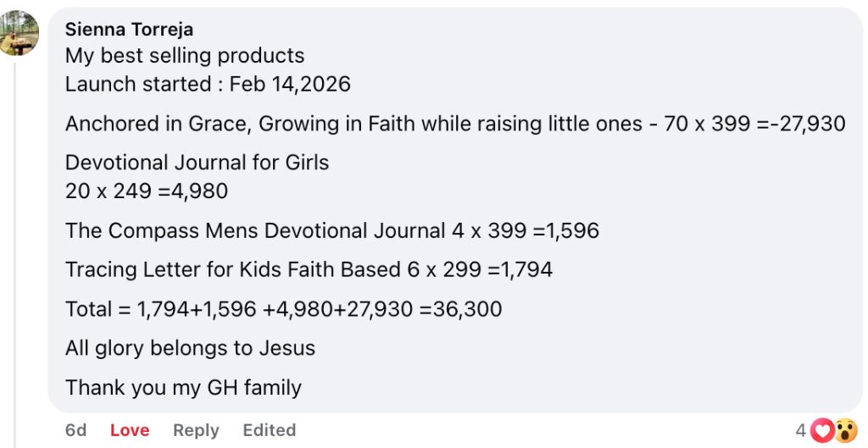Screen dimensions: 868x448
Task: Click the 'Launch started : Feb 14,2026' text
Action: [x=208, y=84]
